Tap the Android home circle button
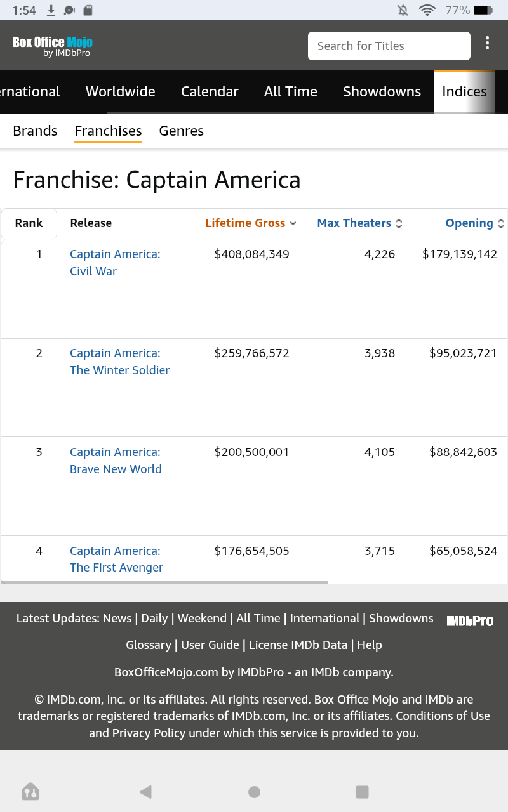The image size is (508, 812). tap(254, 792)
